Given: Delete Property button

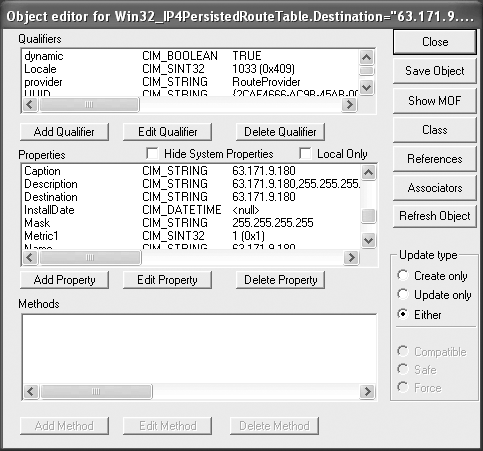Looking at the screenshot, I should (280, 280).
